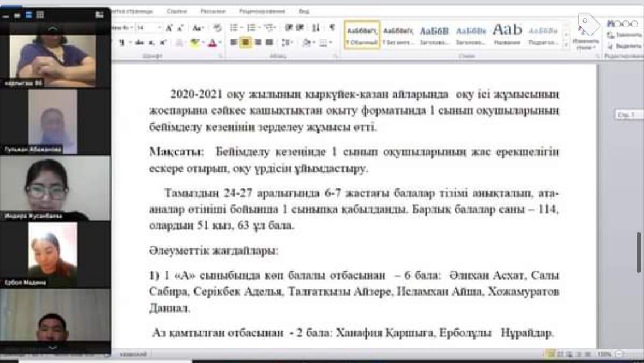Show paragraph marks with pilcrow icon

pos(332,27)
